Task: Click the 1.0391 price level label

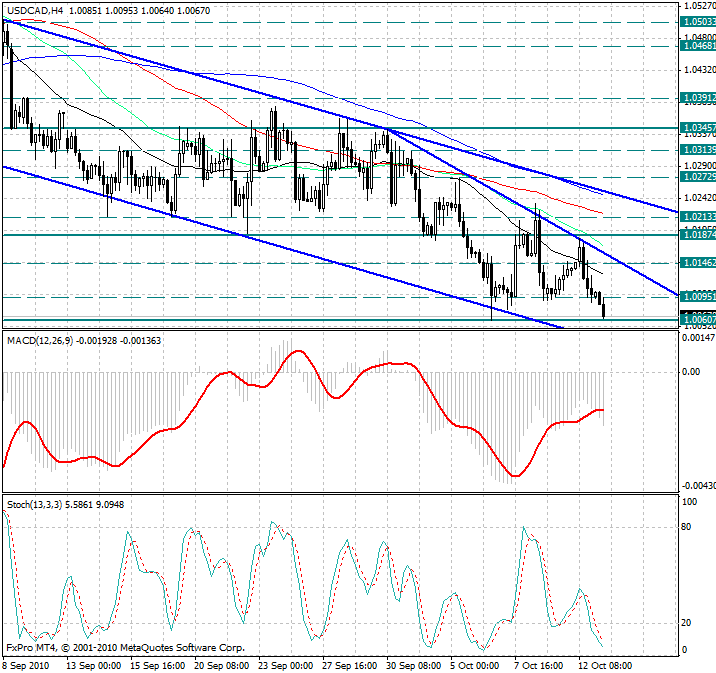Action: 698,98
